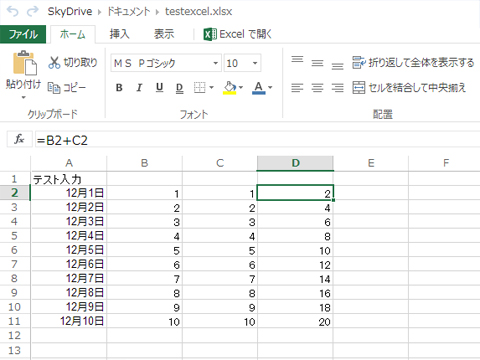Select cell D11 with value 20

click(x=295, y=321)
